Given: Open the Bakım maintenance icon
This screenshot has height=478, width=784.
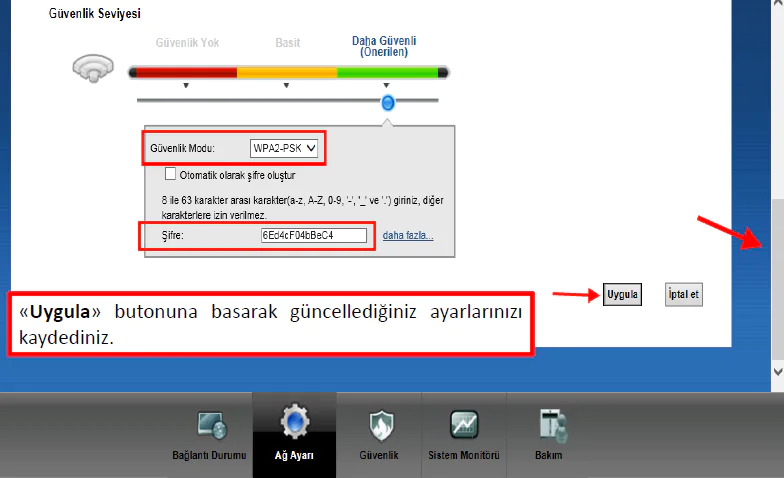Looking at the screenshot, I should pos(552,426).
